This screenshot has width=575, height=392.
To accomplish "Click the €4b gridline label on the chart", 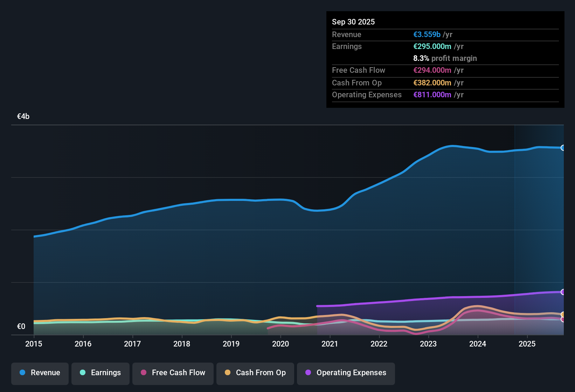I will pos(22,116).
